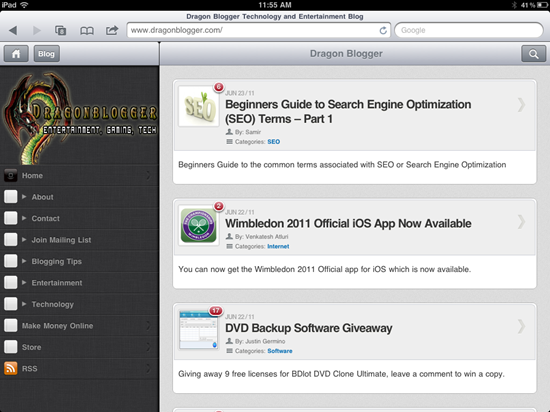Image resolution: width=550 pixels, height=412 pixels.
Task: Click the square icon beside Make Money Online
Action: coord(11,325)
